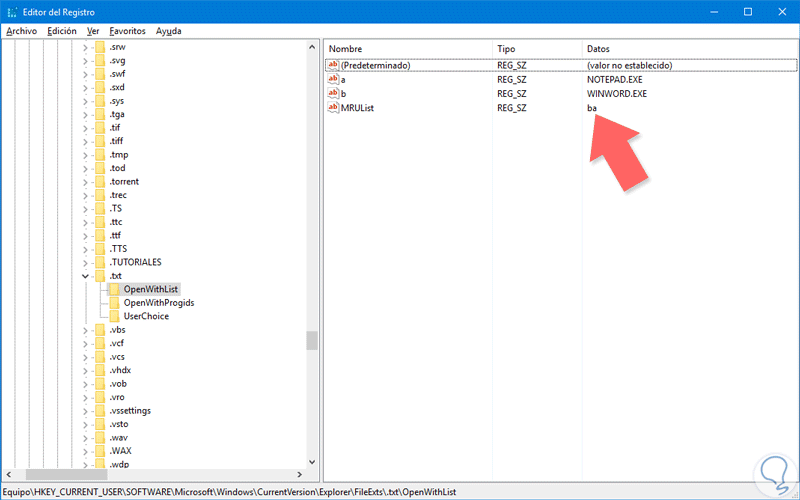Expand the .vssettings key
This screenshot has height=500, width=800.
(x=85, y=411)
